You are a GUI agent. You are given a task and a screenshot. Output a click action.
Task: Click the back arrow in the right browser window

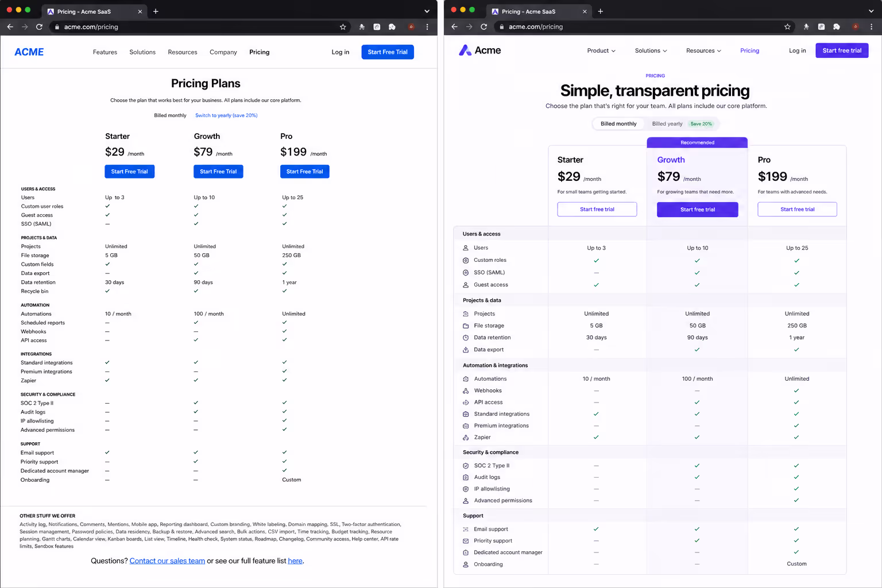pyautogui.click(x=454, y=26)
